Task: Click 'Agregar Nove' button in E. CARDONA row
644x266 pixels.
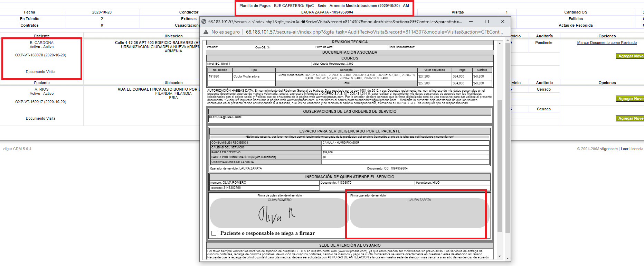Action: 631,56
